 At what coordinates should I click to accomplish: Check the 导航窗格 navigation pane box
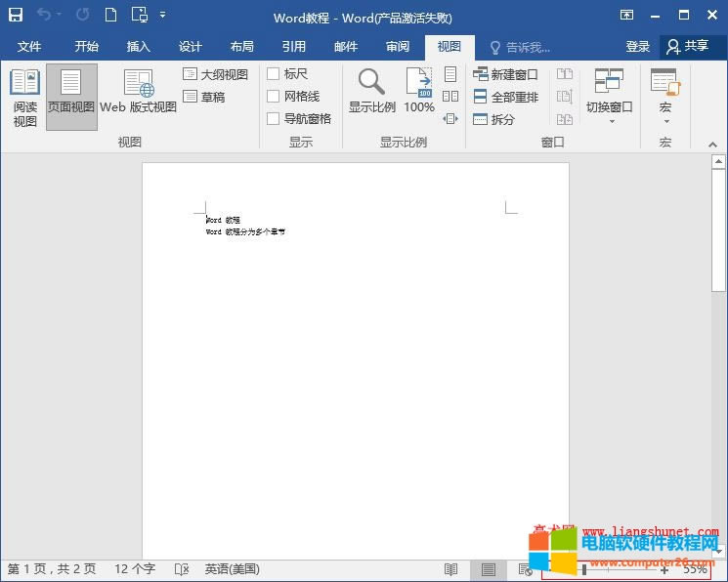coord(274,119)
